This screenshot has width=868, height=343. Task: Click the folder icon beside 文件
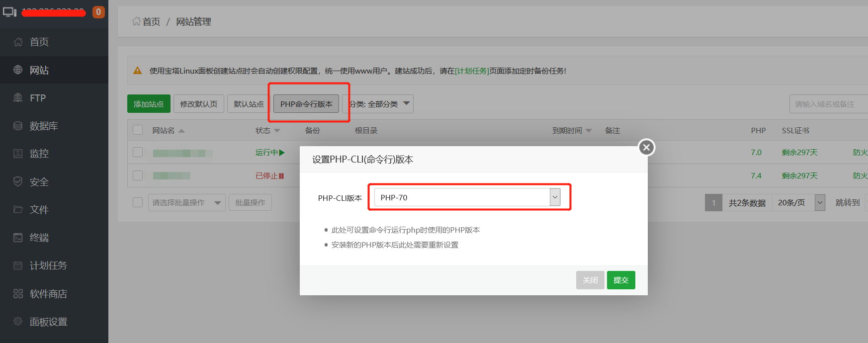[18, 209]
